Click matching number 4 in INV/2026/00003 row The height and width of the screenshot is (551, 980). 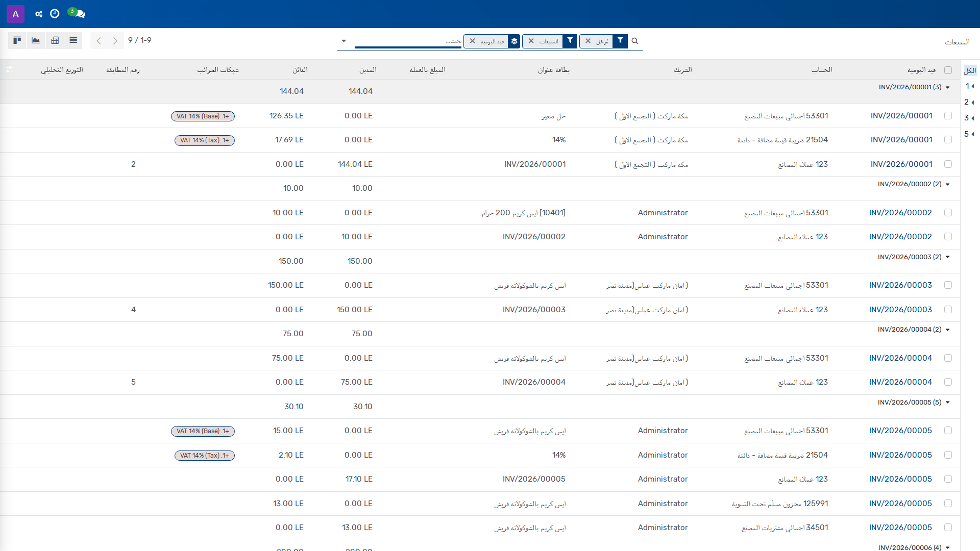133,310
